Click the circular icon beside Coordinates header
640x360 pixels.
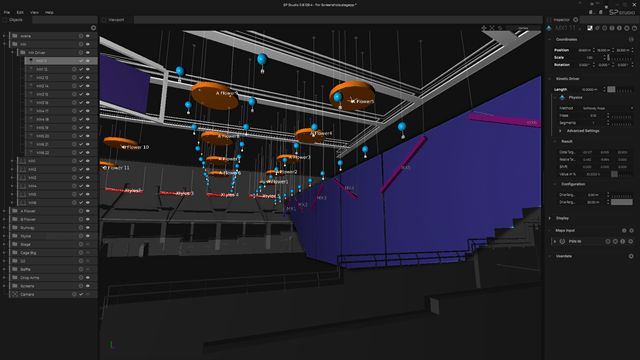[631, 40]
